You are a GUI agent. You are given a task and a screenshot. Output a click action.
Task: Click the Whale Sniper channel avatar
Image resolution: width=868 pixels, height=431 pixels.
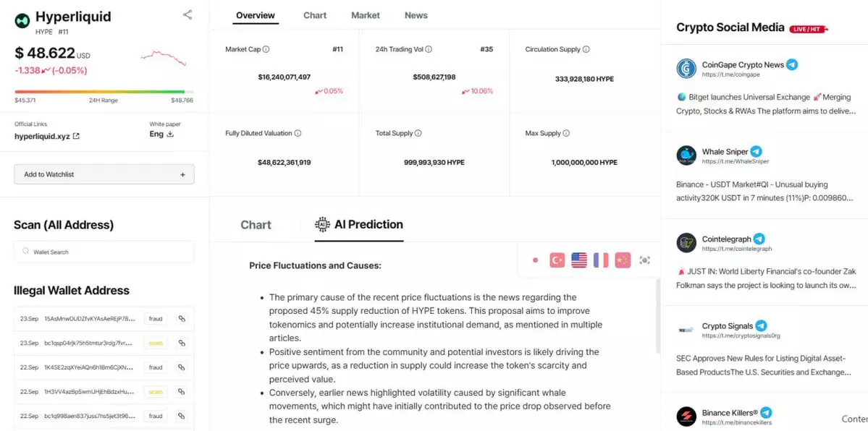click(x=686, y=155)
